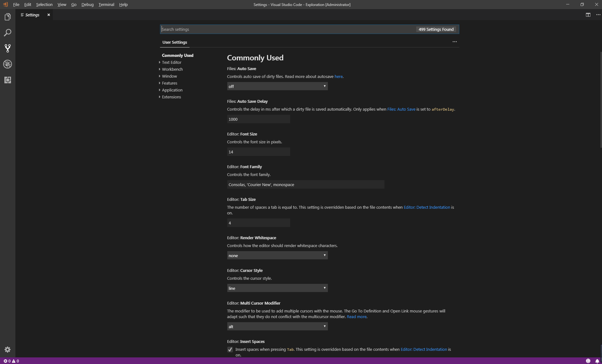Open the autosave documentation link
Viewport: 602px width, 364px height.
coord(339,76)
